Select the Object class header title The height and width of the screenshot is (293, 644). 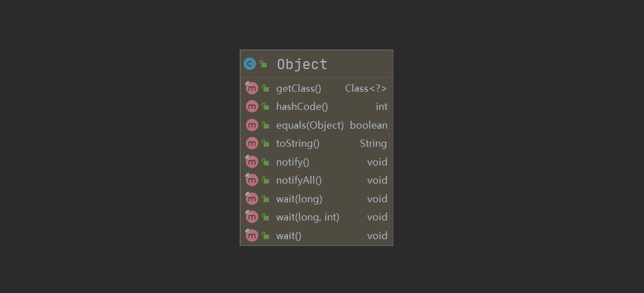[302, 64]
